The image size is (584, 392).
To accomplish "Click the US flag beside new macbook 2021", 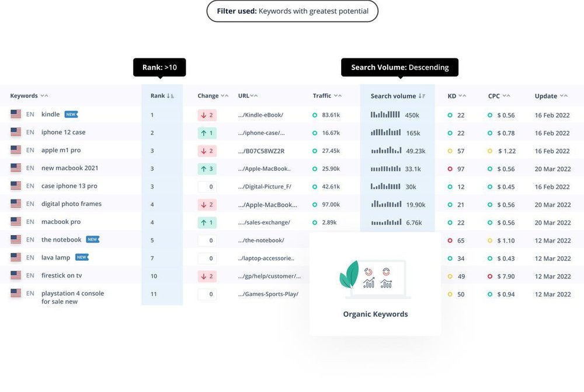I will coord(16,168).
